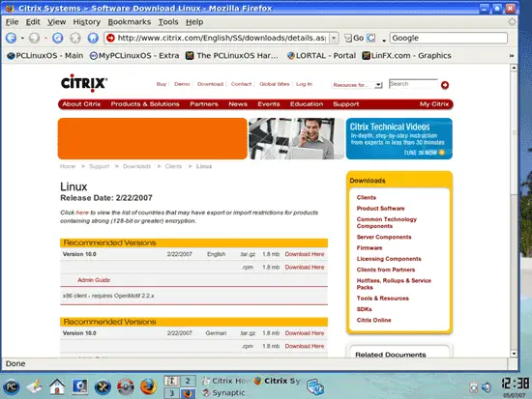Click the Citrix Search input field
The height and width of the screenshot is (399, 532).
[413, 84]
